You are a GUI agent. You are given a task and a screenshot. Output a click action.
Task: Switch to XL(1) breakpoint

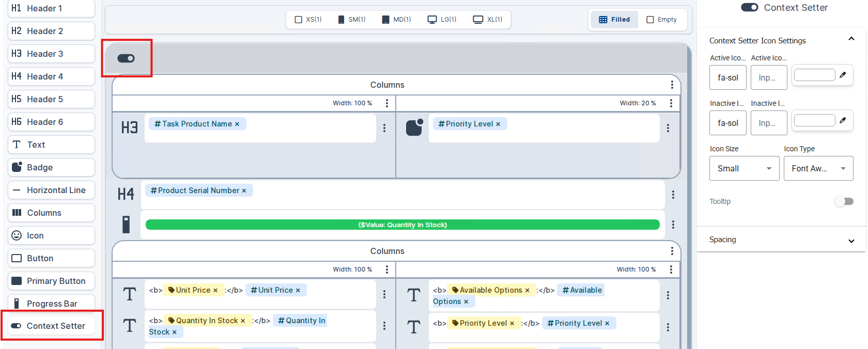(x=488, y=20)
